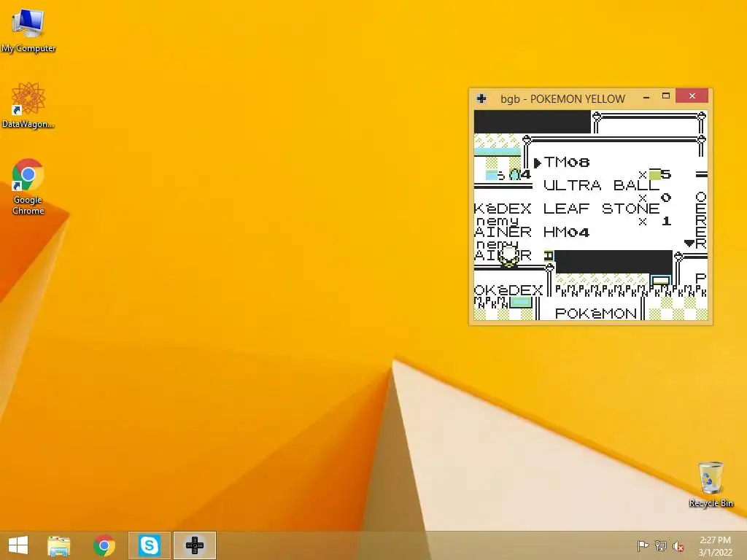747x560 pixels.
Task: Open Action Center flag tray icon
Action: pos(643,545)
